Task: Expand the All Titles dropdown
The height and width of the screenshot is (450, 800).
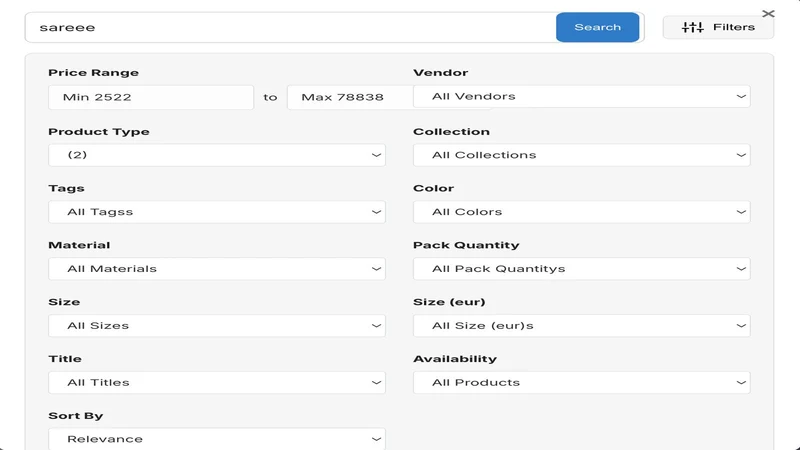Action: pyautogui.click(x=217, y=383)
